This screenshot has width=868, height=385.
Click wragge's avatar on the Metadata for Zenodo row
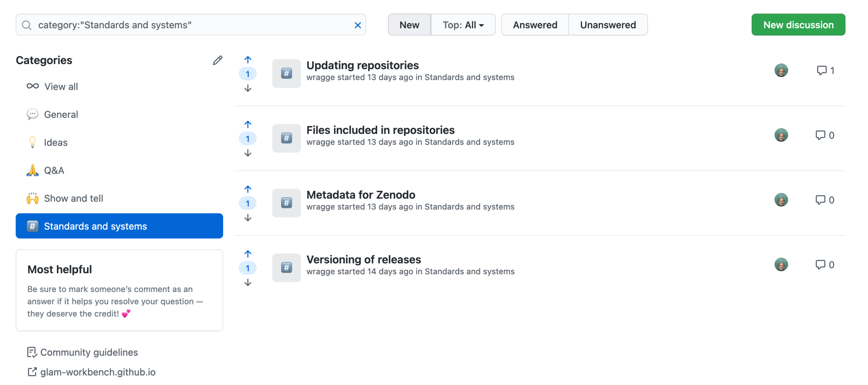[781, 200]
